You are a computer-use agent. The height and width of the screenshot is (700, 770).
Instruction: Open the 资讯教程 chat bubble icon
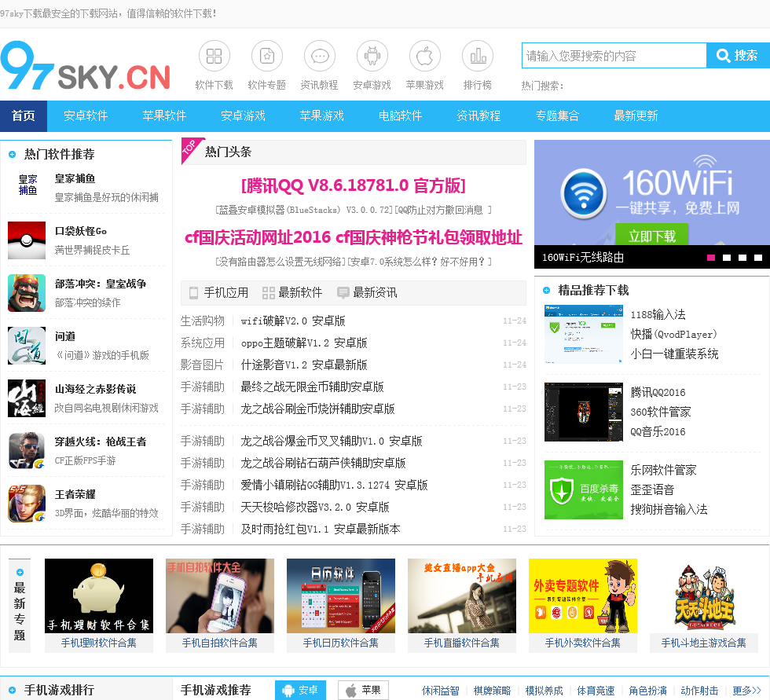point(320,56)
